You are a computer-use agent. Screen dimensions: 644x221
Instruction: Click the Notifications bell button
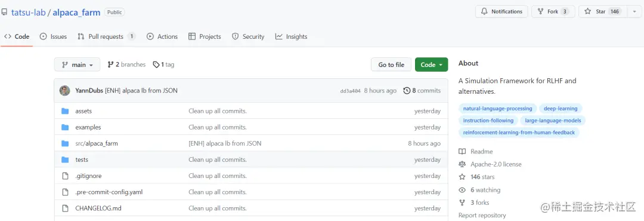501,11
